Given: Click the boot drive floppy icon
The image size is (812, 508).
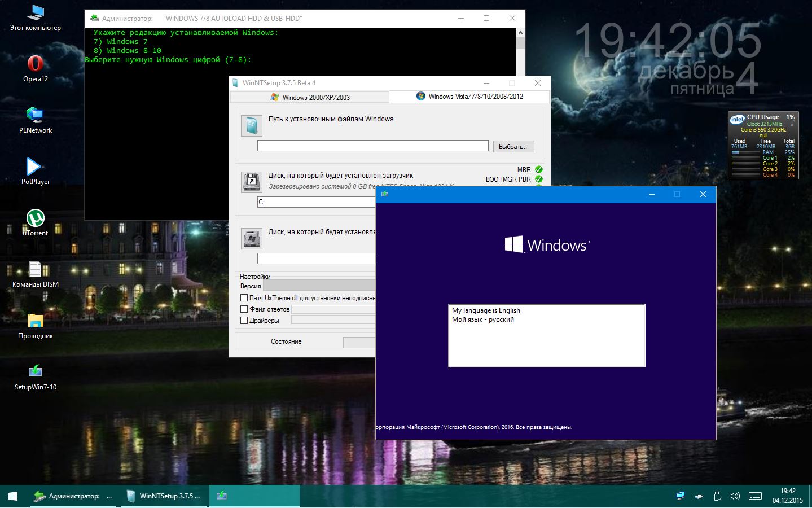Looking at the screenshot, I should pos(252,182).
